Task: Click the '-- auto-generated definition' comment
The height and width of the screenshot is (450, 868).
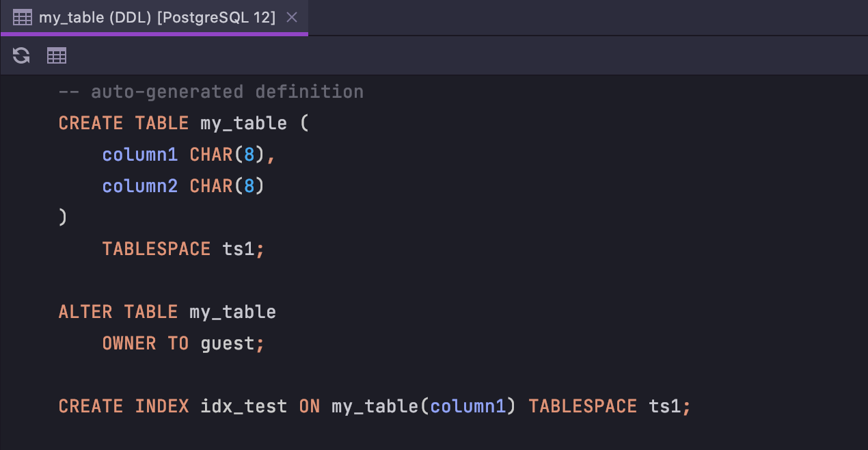Action: click(x=211, y=92)
